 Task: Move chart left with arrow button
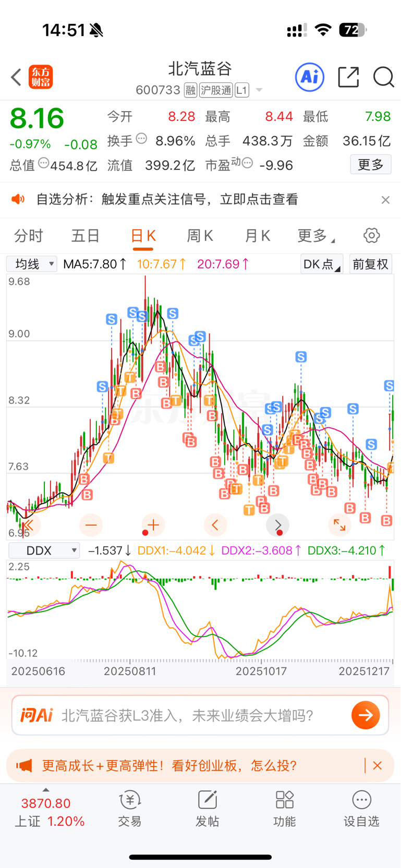pyautogui.click(x=215, y=525)
